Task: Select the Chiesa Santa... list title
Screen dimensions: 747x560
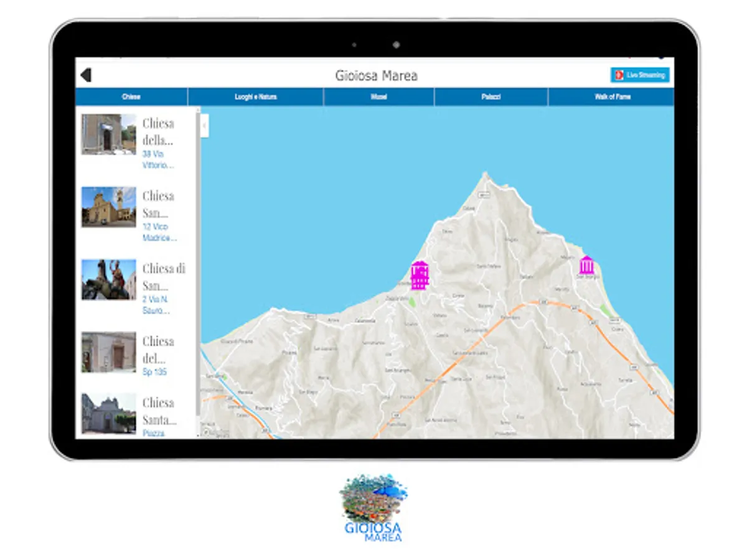Action: click(159, 411)
